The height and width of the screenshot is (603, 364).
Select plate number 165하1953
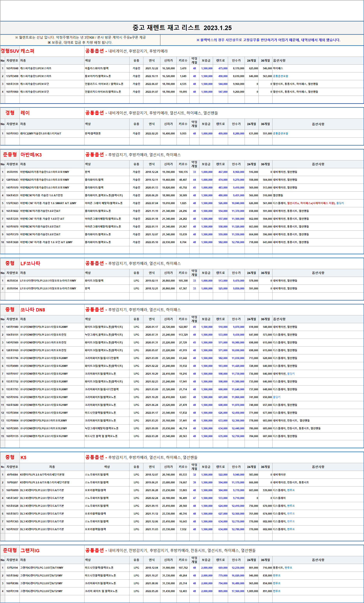pos(12,134)
